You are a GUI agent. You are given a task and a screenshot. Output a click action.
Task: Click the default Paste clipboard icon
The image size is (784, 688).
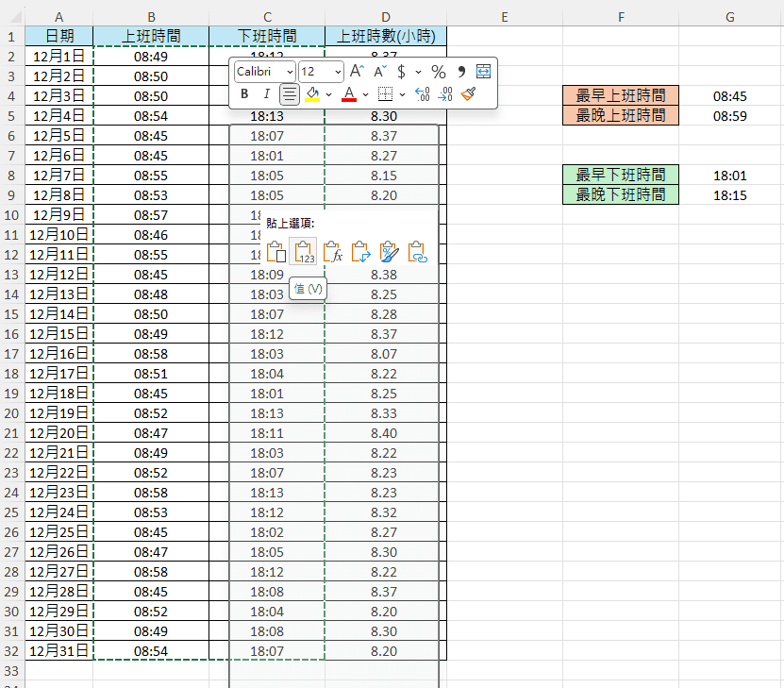point(275,251)
